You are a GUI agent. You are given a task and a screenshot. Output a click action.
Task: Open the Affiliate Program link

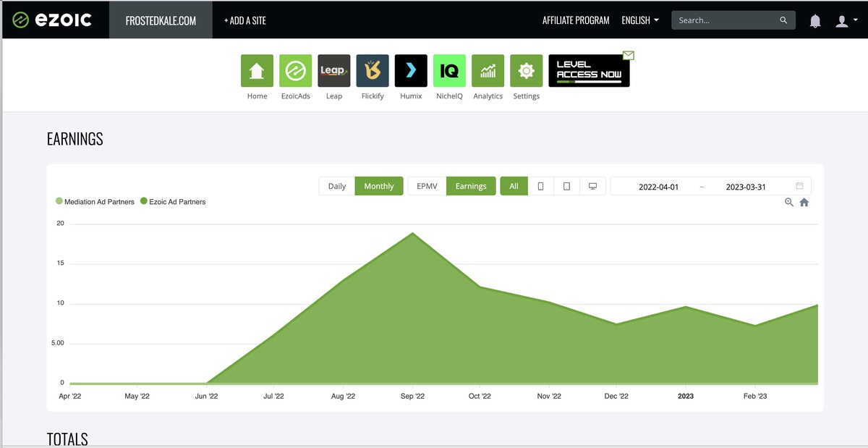tap(576, 20)
